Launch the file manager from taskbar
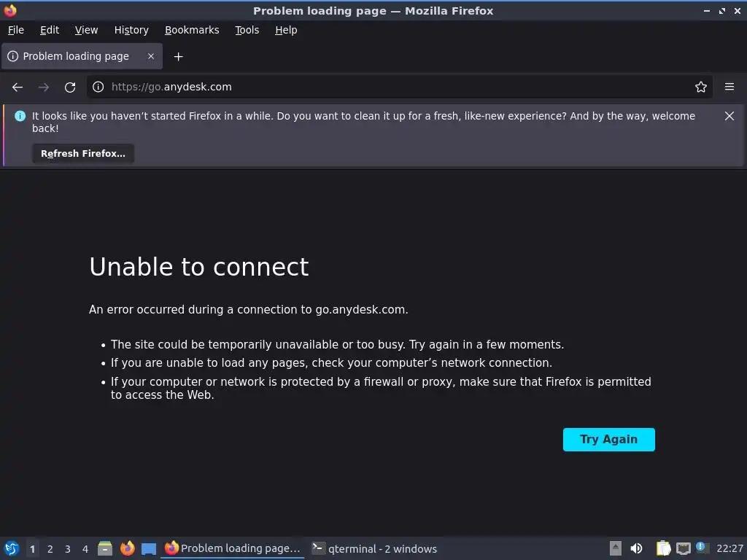 pyautogui.click(x=105, y=548)
